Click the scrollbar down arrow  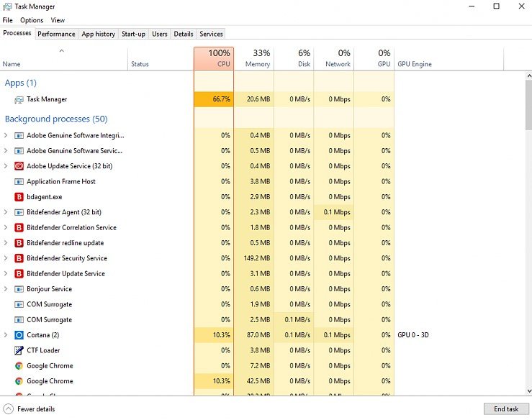pos(528,391)
